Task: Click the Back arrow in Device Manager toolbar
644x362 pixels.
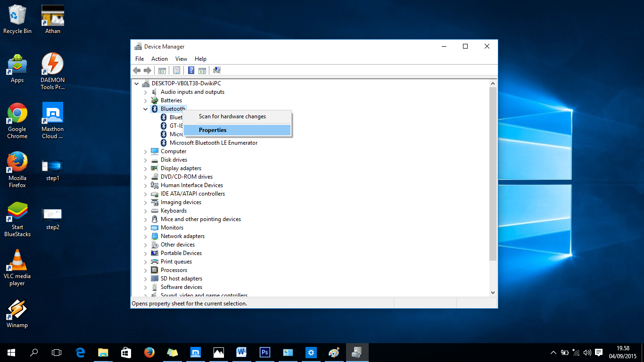Action: tap(137, 70)
